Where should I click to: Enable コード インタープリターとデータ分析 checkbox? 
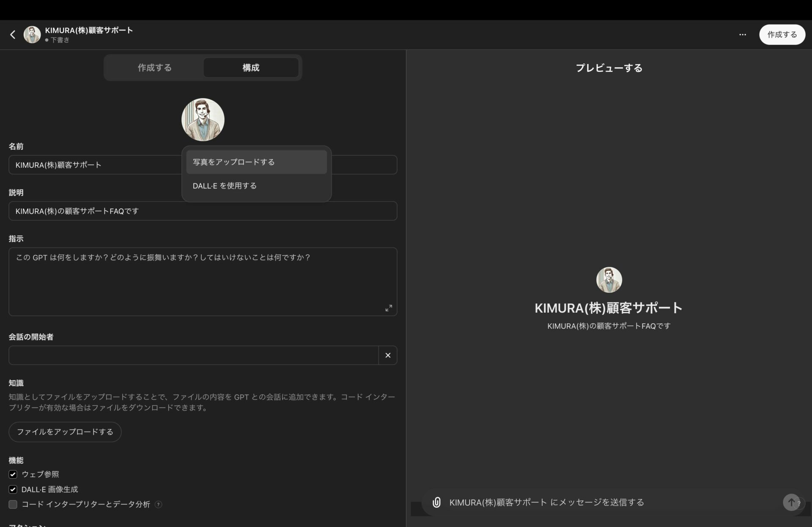(x=13, y=504)
